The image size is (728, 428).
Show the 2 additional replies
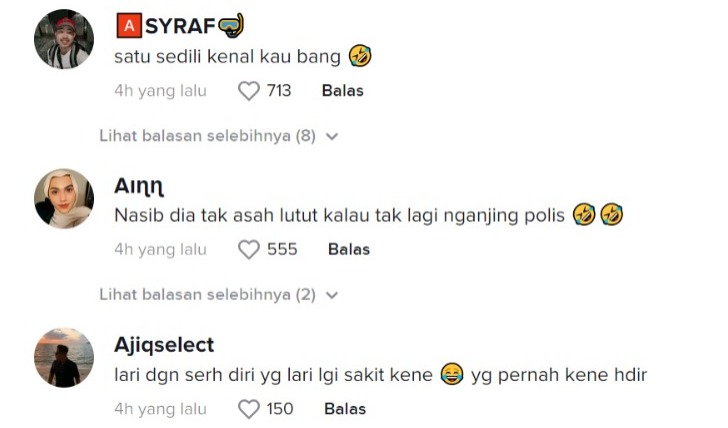(x=207, y=295)
